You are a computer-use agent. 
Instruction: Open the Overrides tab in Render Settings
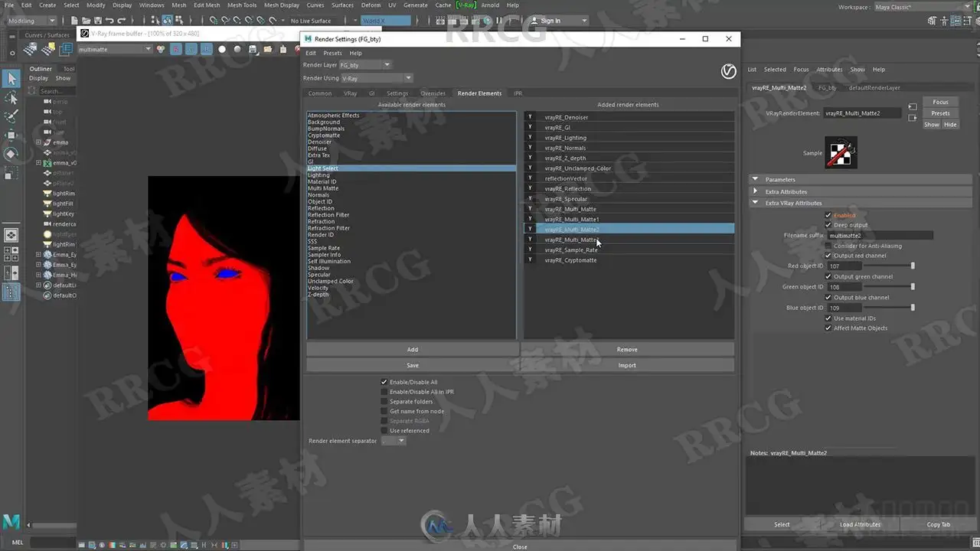point(433,93)
